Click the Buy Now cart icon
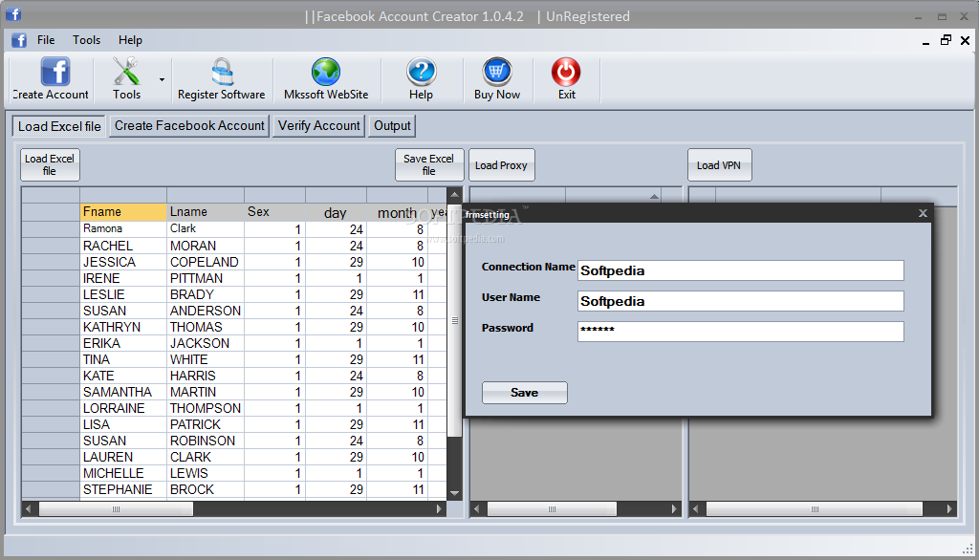979x560 pixels. 497,71
